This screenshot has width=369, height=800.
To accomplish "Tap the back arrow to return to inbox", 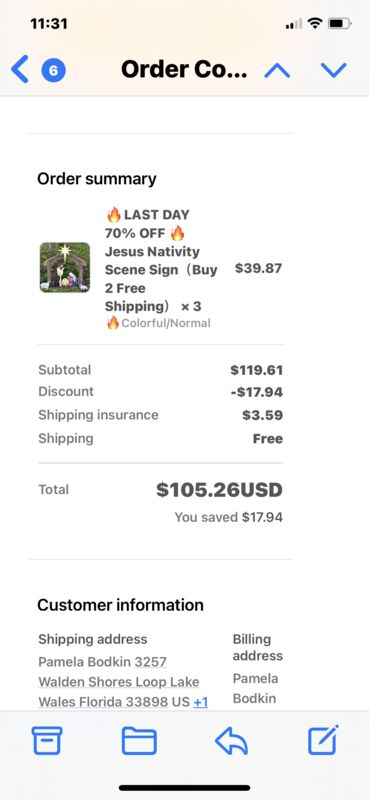I will click(x=19, y=69).
